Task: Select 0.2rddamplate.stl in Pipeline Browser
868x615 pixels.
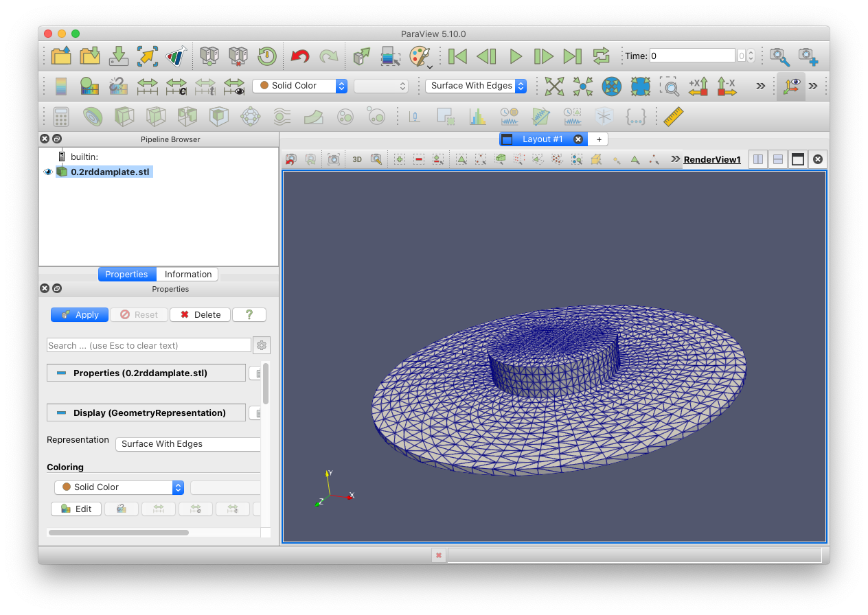Action: click(x=110, y=172)
